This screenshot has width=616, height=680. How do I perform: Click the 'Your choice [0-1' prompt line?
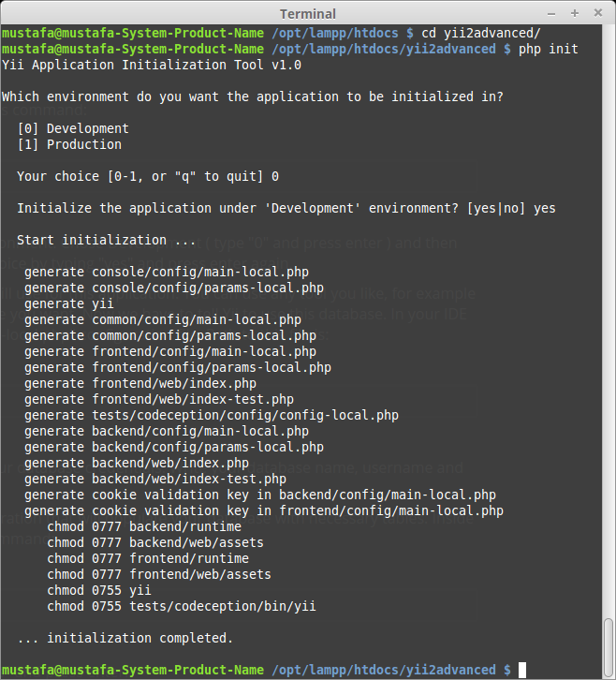pos(148,176)
